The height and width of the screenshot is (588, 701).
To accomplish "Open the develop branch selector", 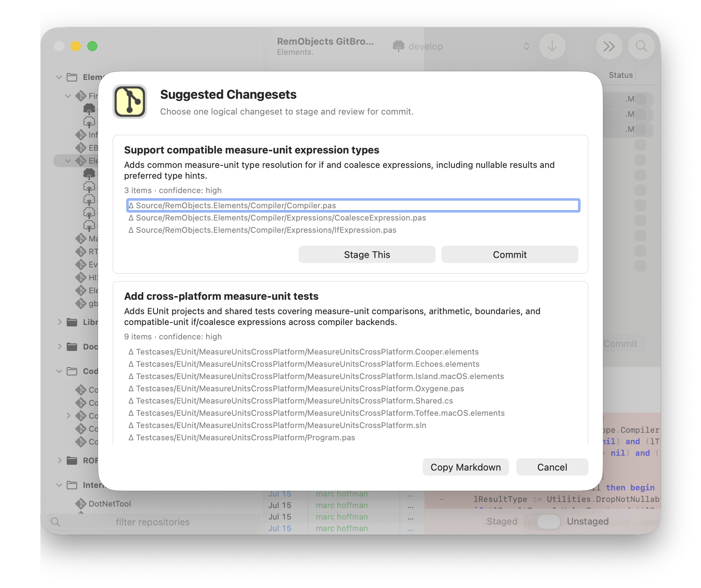I will [x=462, y=46].
